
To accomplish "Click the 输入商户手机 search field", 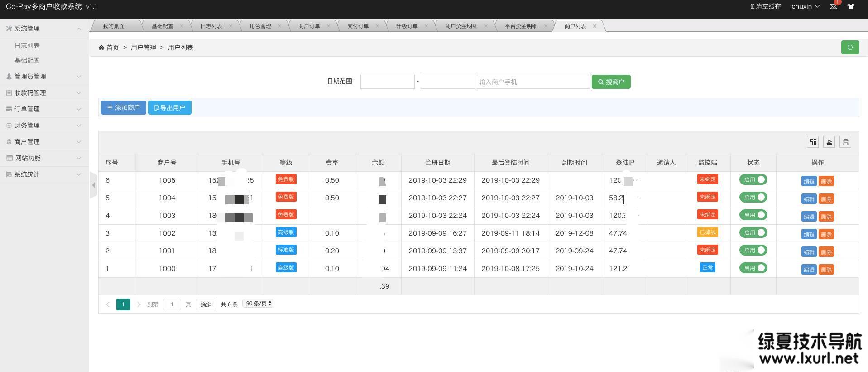I will pyautogui.click(x=533, y=82).
